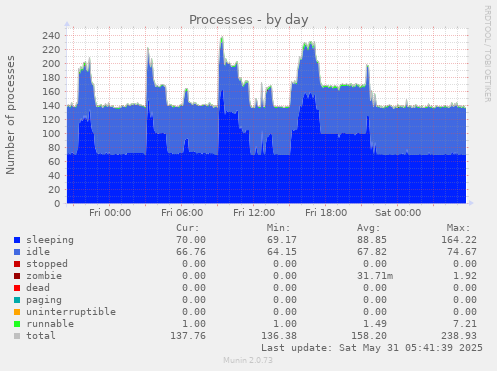Click the 'Sat 00:00' time axis label
This screenshot has width=497, height=371.
click(x=398, y=213)
